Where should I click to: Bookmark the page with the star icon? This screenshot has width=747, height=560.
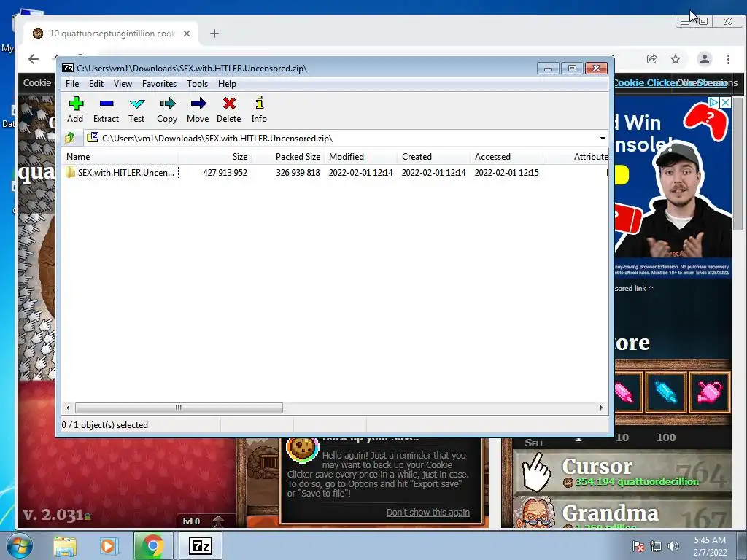pos(676,59)
